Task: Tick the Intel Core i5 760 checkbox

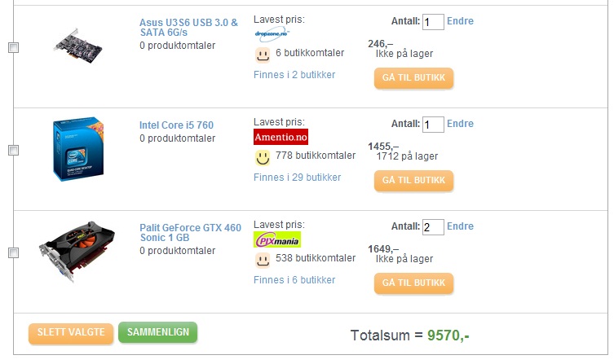Action: [x=13, y=151]
